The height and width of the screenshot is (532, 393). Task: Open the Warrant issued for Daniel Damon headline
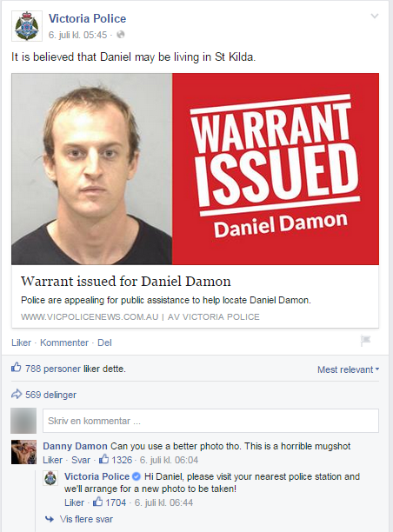click(125, 282)
